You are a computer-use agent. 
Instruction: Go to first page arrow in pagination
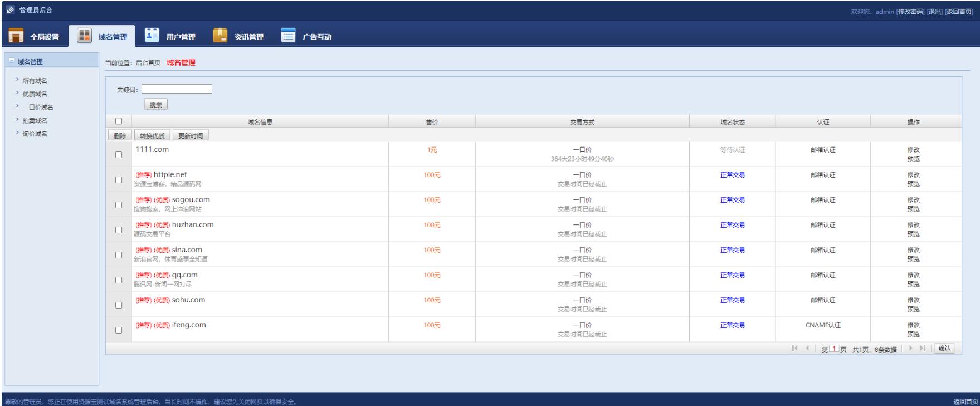pos(794,349)
